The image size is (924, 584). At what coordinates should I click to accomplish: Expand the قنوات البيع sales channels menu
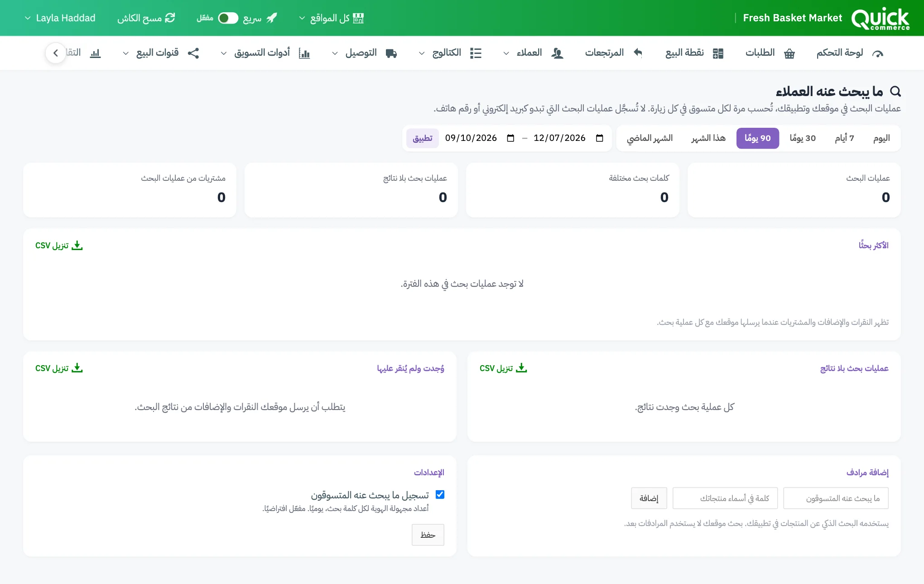pos(161,53)
